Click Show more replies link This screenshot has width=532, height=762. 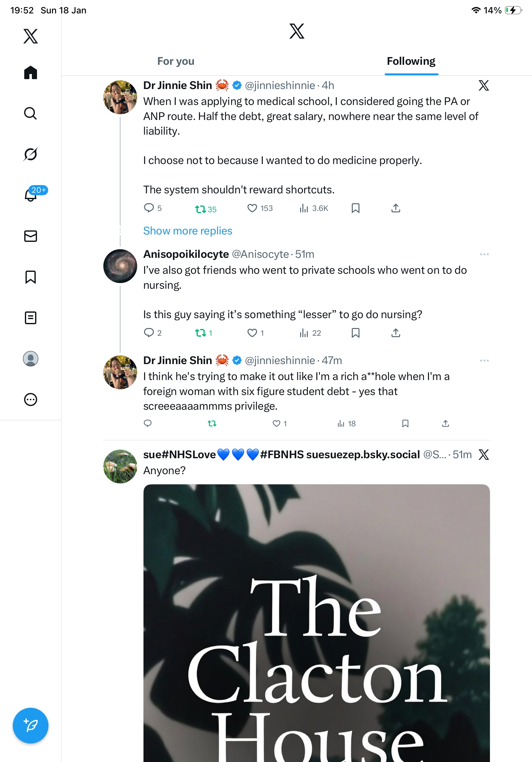pyautogui.click(x=188, y=231)
